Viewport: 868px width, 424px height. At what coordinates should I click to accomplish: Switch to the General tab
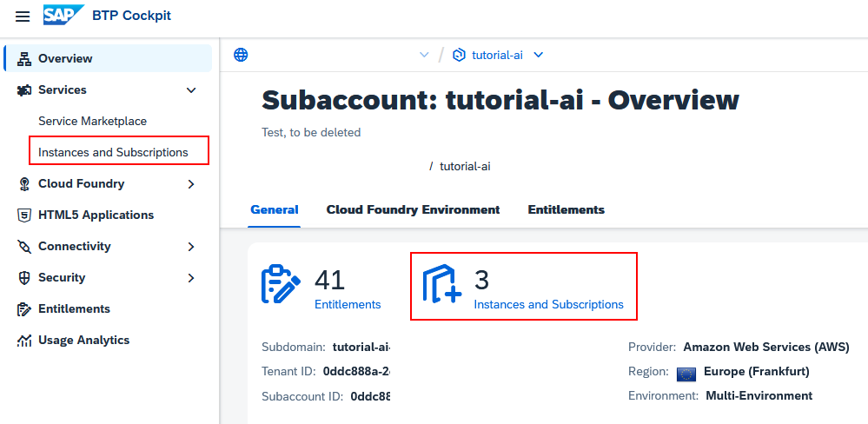(274, 209)
